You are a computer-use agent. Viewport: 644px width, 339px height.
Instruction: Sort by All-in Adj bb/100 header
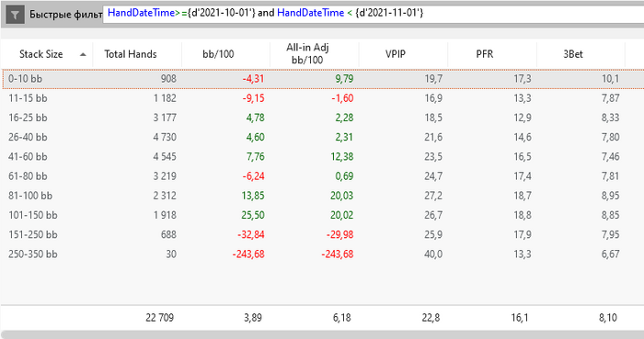(315, 53)
